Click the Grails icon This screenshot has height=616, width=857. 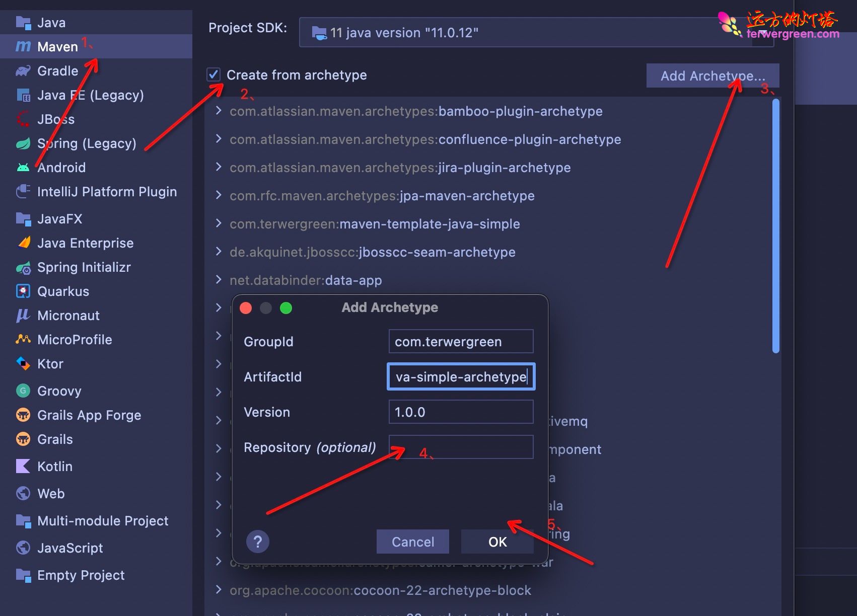[23, 439]
